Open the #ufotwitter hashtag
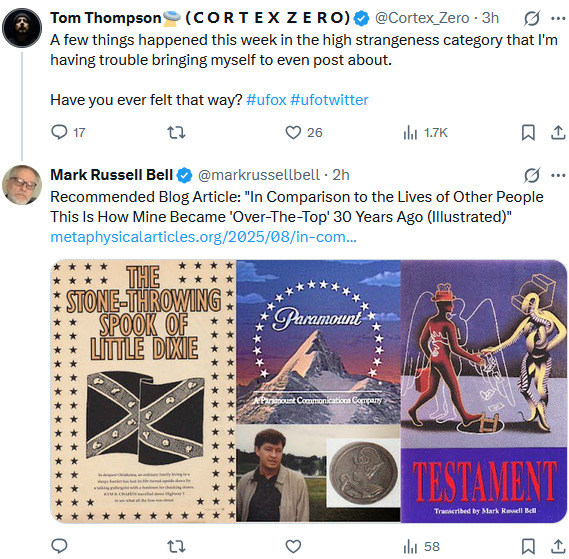Image resolution: width=569 pixels, height=559 pixels. click(329, 100)
